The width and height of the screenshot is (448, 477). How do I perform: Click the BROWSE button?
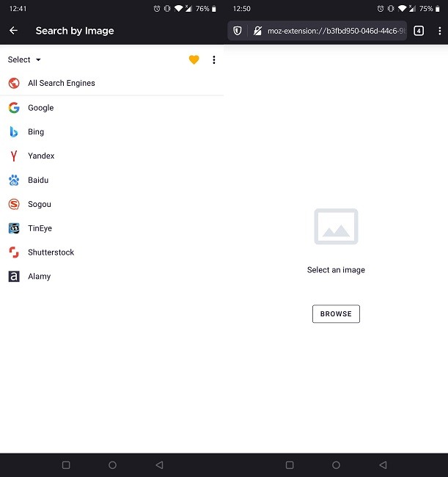336,313
